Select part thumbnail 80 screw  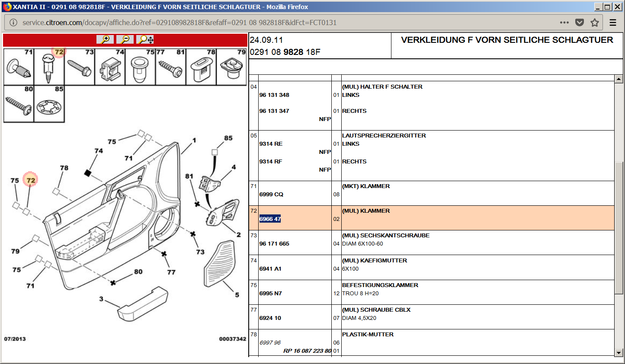click(19, 104)
